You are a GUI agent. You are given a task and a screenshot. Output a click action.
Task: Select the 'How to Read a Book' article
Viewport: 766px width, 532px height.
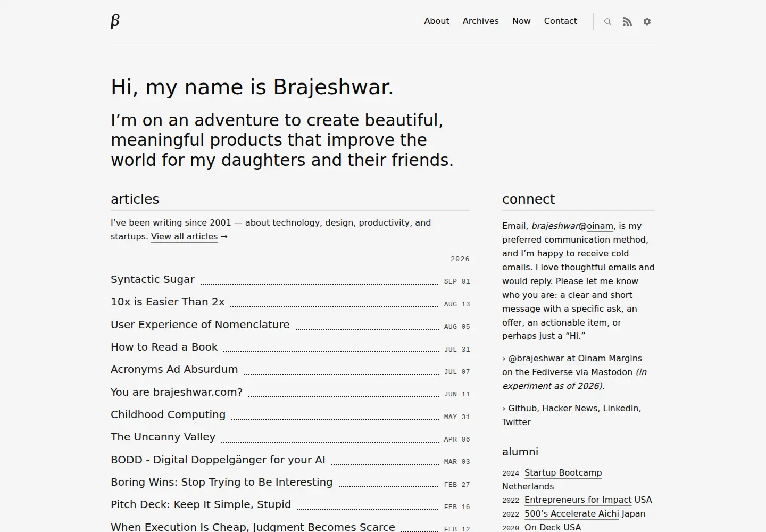click(164, 347)
